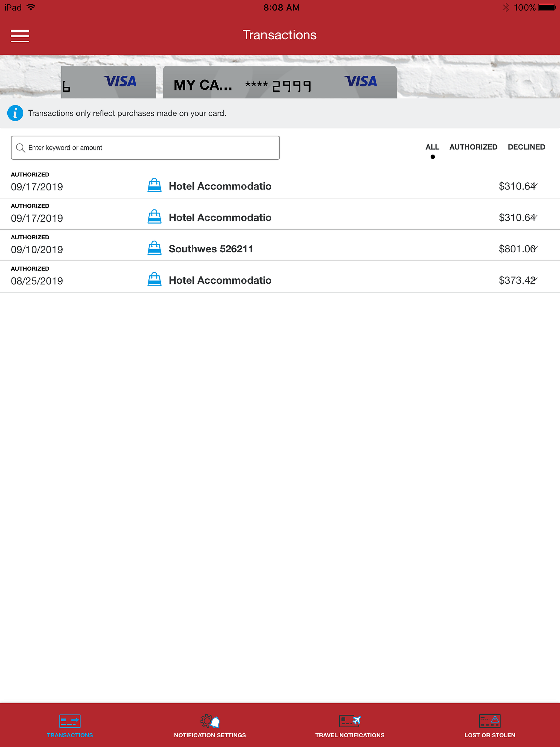Focus the 'Enter keyword or amount' search field
Viewport: 560px width, 747px height.
tap(145, 148)
